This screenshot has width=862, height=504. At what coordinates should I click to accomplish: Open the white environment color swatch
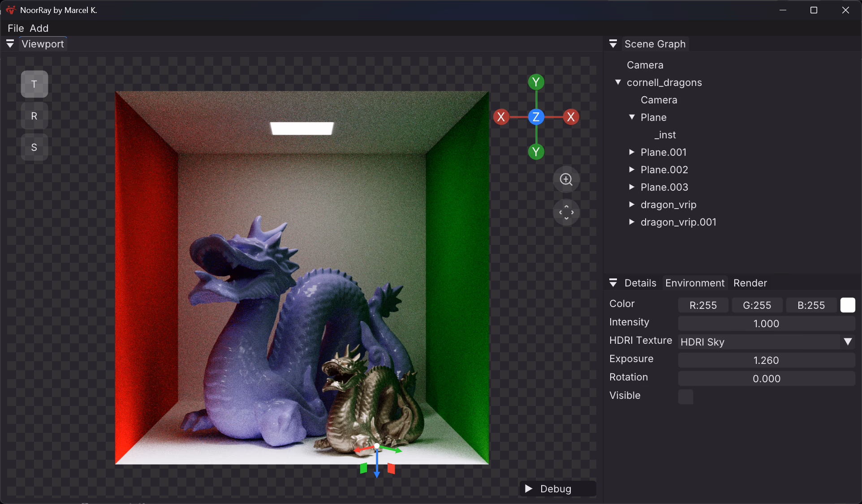[x=847, y=305]
